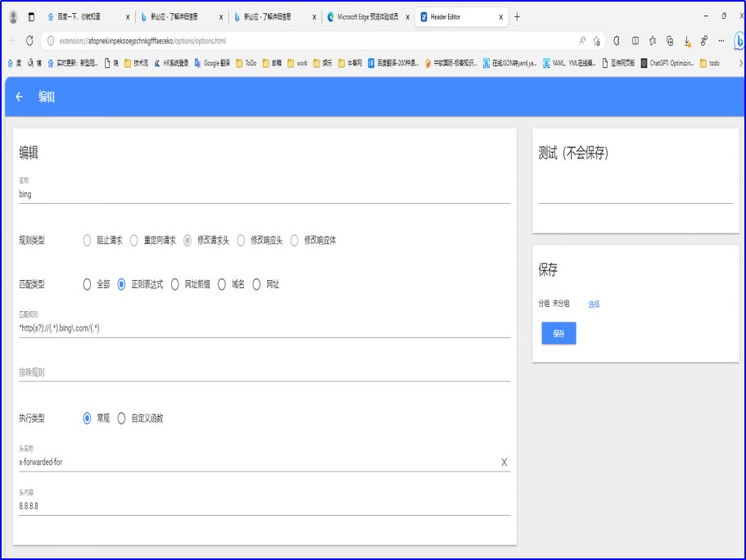Click the back arrow beside 编辑

coord(18,97)
